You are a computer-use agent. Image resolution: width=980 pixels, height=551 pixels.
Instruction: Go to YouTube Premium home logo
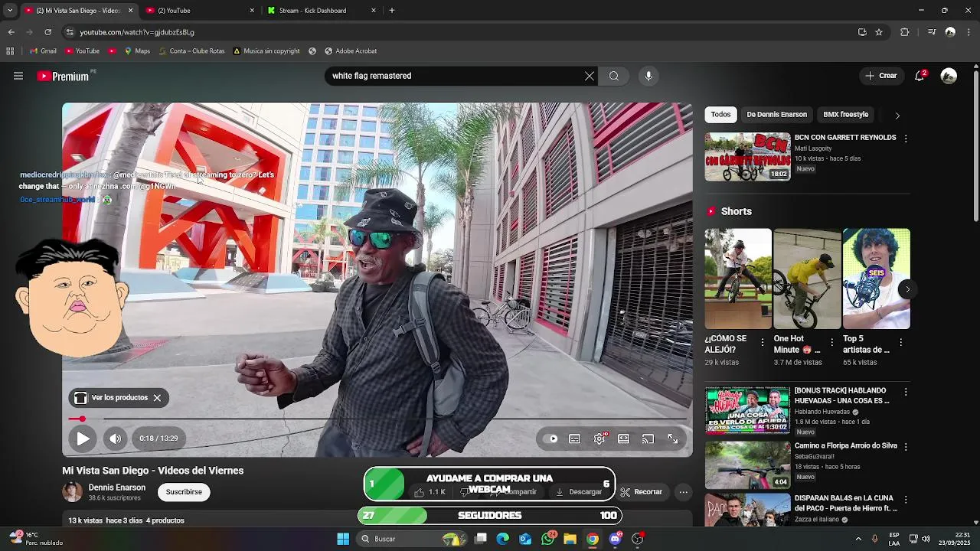point(63,76)
